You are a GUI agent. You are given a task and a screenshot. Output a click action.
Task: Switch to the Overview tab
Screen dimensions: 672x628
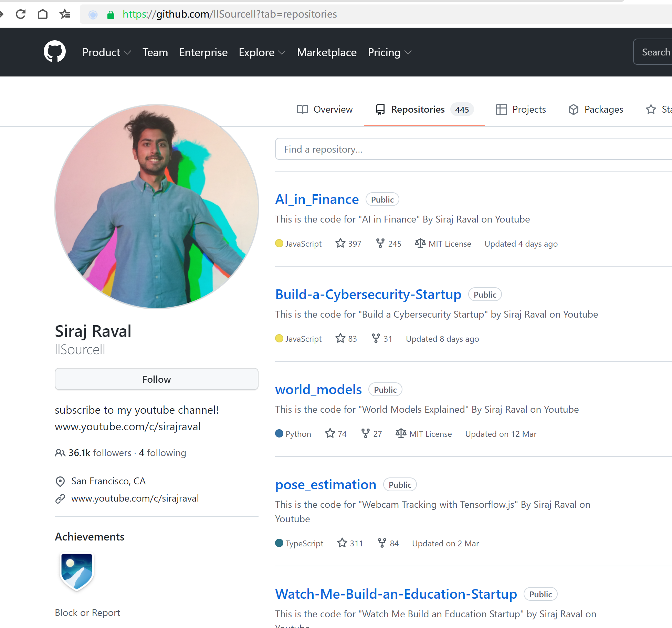click(325, 109)
